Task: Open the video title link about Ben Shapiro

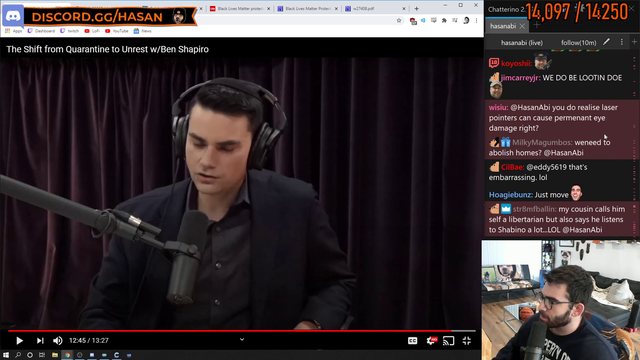Action: point(107,49)
